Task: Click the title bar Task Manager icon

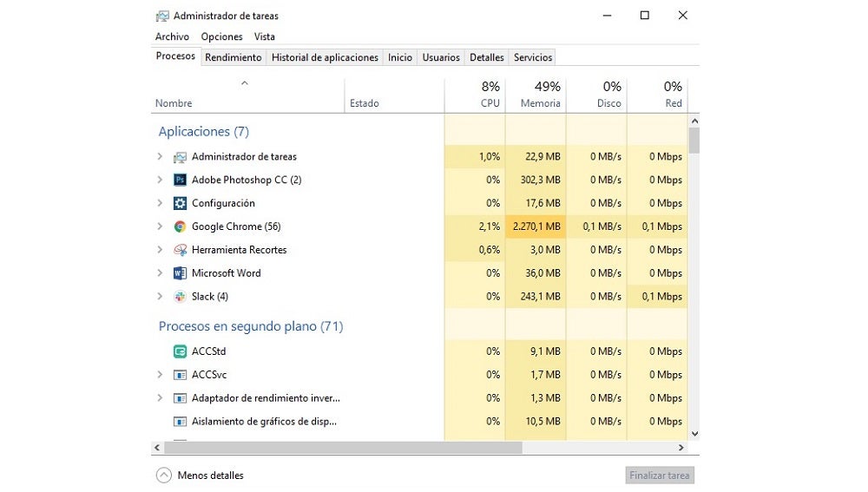Action: (x=162, y=16)
